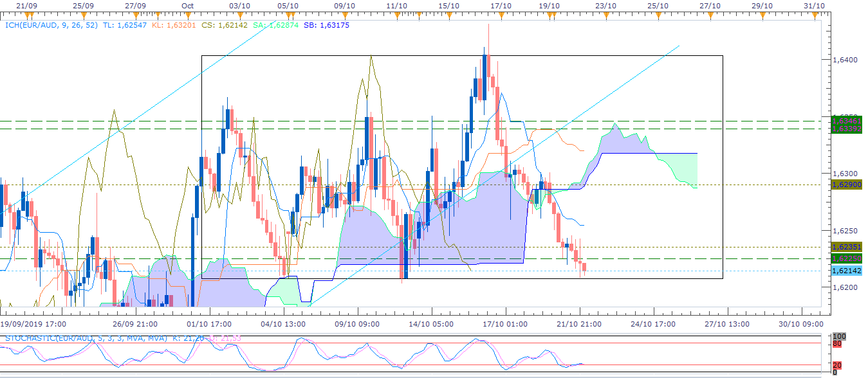The height and width of the screenshot is (378, 868).
Task: Click the 05/10 date label on top ruler
Action: pos(288,6)
